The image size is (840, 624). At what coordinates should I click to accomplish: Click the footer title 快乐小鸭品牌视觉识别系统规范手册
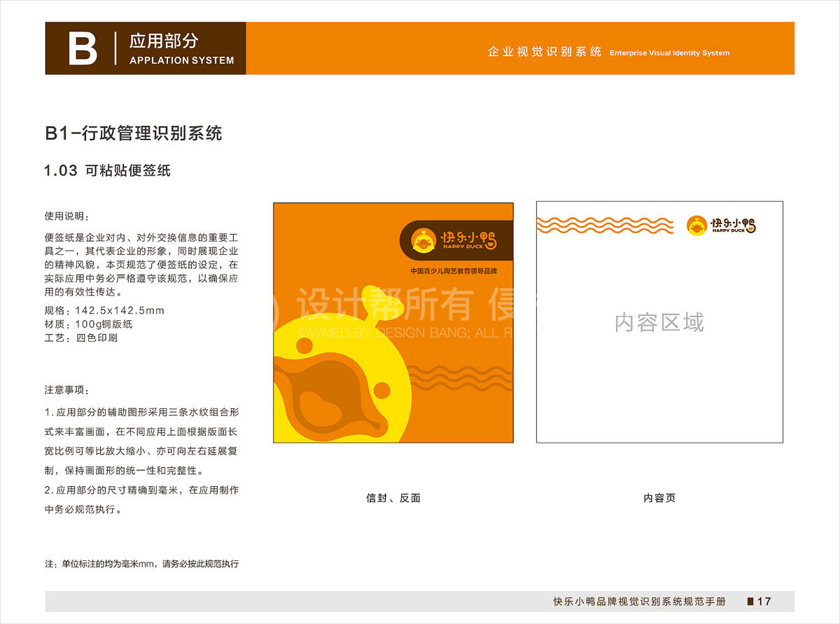(639, 602)
